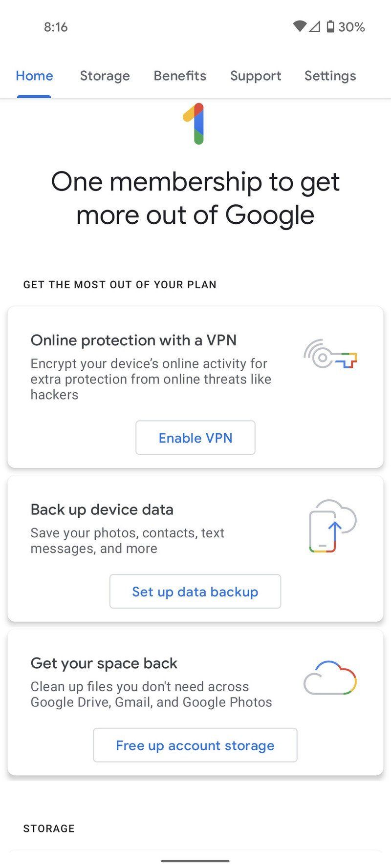Enable VPN protection

[195, 438]
